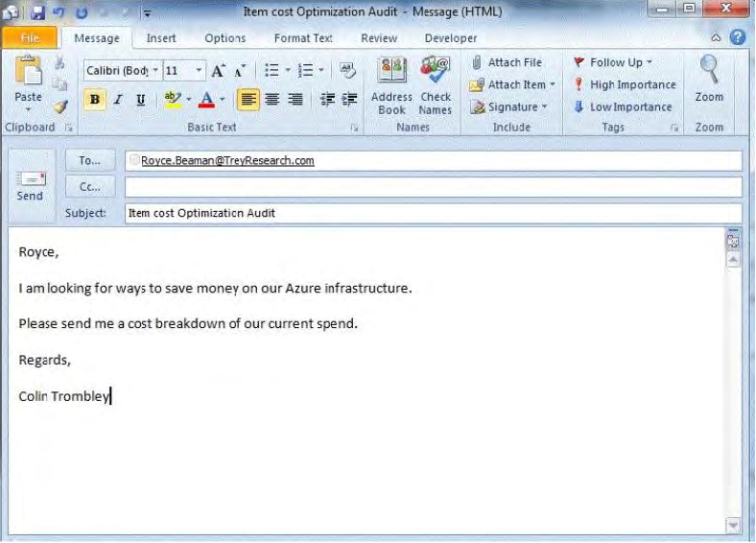Switch to the Review tab
Viewport: 756px width, 543px height.
tap(379, 38)
